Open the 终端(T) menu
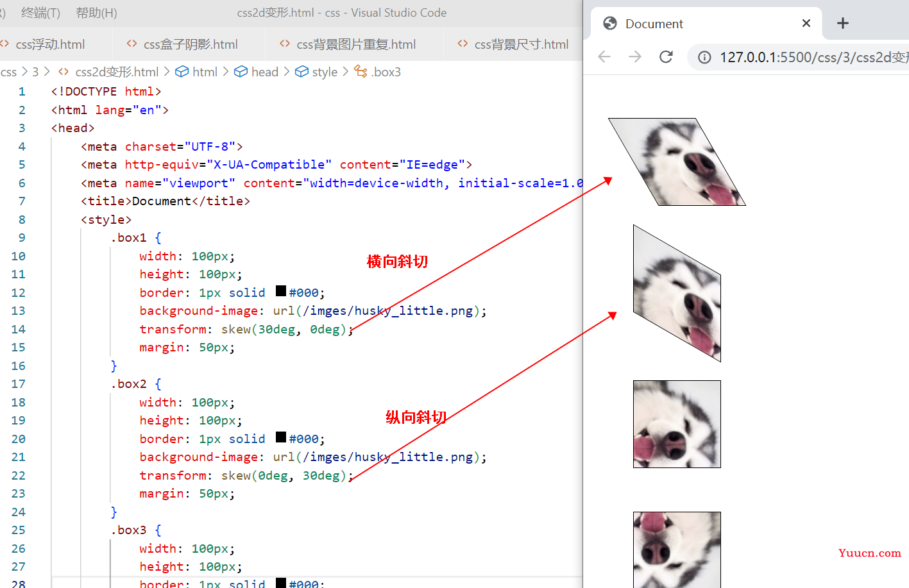 point(40,13)
